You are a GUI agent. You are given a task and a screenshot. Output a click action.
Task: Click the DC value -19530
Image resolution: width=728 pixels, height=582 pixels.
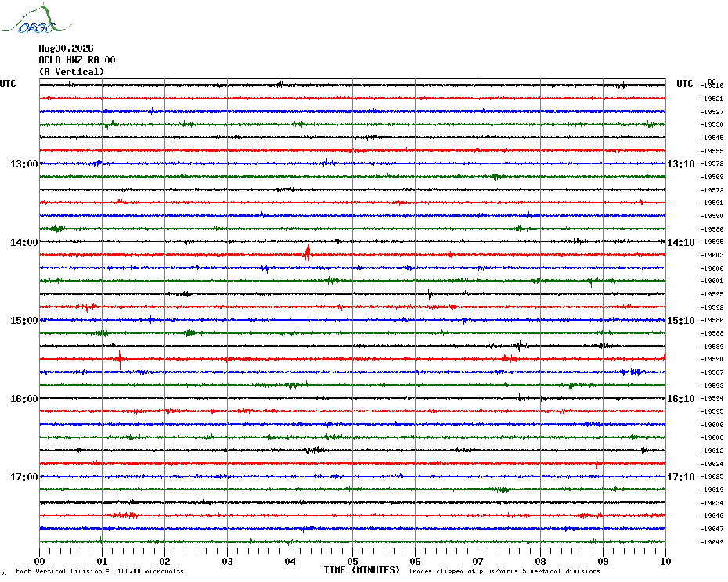tap(712, 124)
